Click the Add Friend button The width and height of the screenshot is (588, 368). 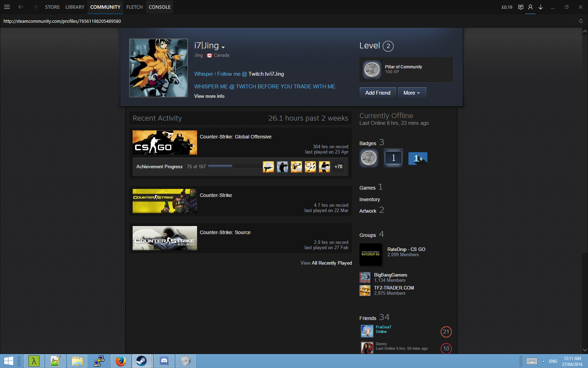pos(377,93)
